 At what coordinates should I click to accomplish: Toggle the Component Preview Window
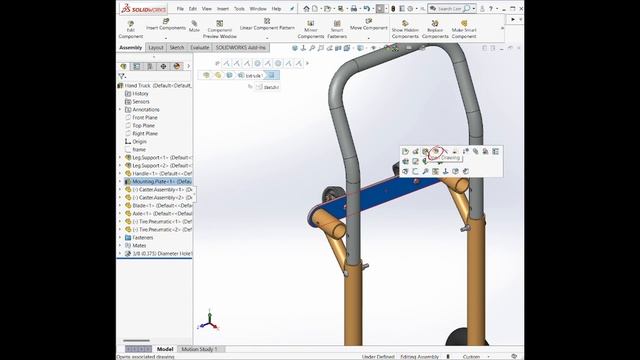(x=220, y=29)
